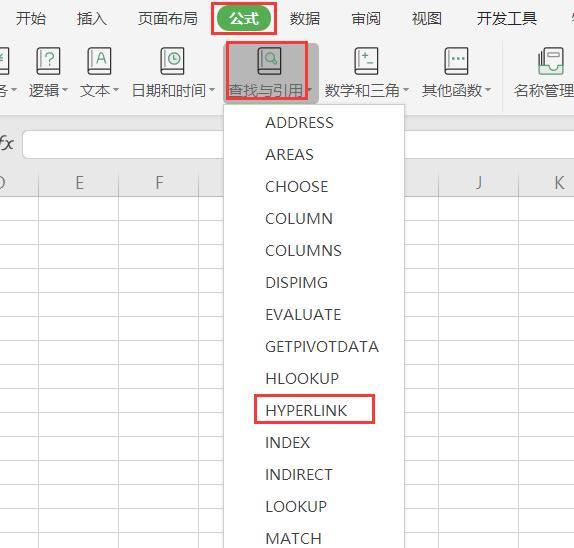Open the 数据 tab
Screen dimensions: 574x548
(305, 18)
